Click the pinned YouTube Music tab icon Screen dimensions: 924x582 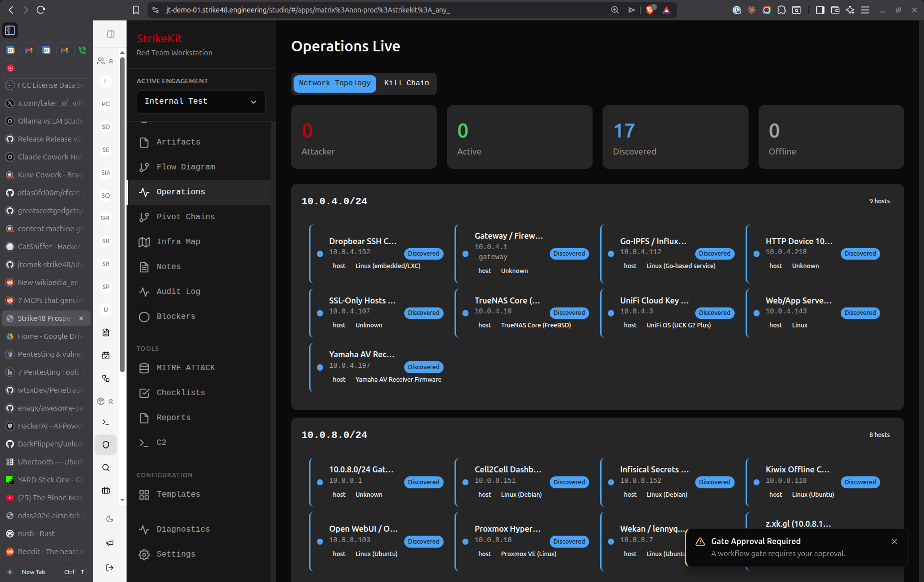[10, 68]
